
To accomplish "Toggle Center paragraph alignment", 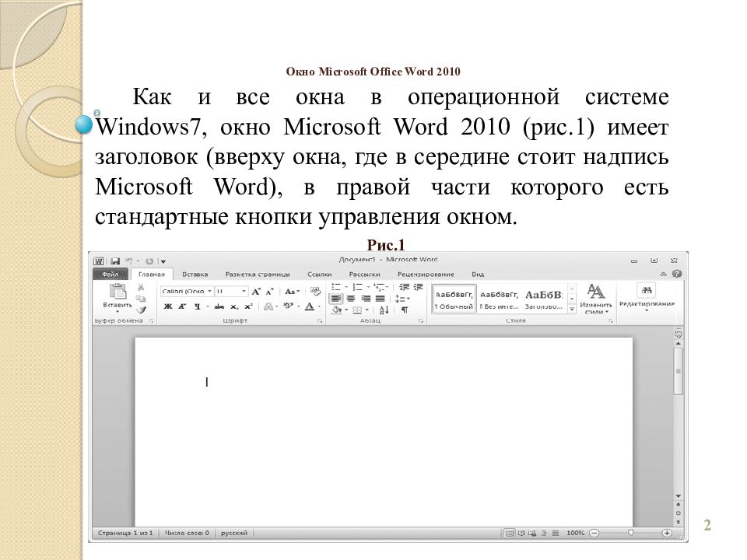I will (351, 299).
